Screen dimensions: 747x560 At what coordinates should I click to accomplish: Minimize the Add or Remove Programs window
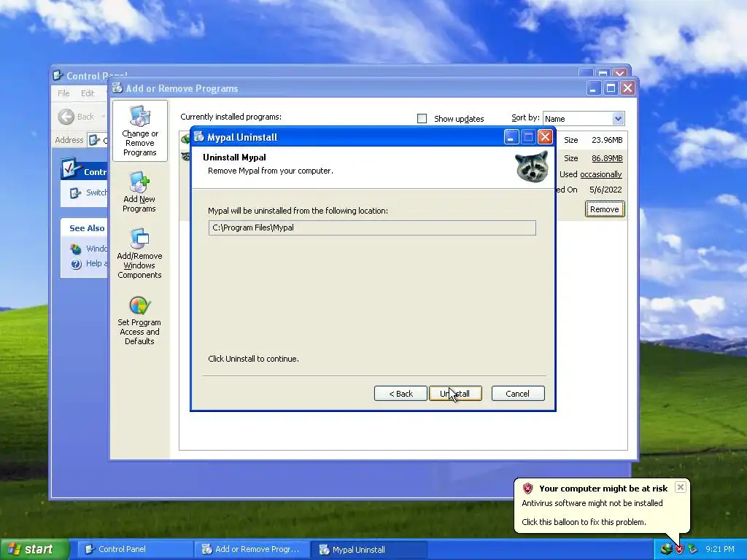594,88
